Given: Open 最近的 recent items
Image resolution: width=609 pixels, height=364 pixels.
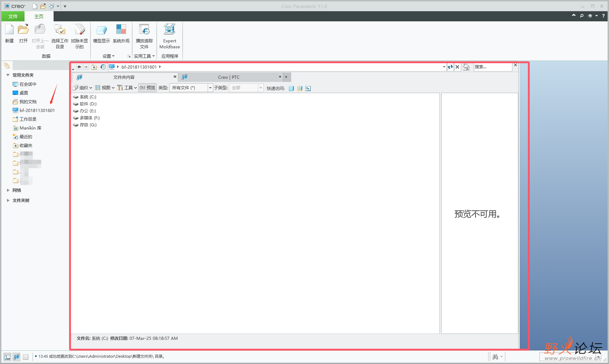Looking at the screenshot, I should (22, 137).
